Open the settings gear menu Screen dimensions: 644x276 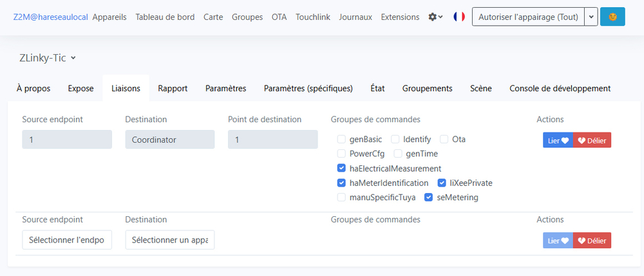[435, 17]
